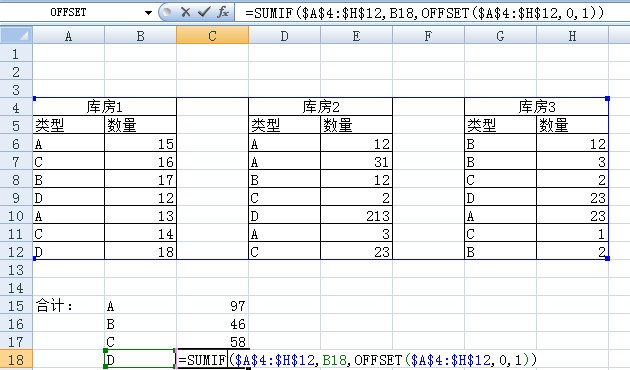Select row 4 header
The width and height of the screenshot is (630, 370).
(x=16, y=107)
